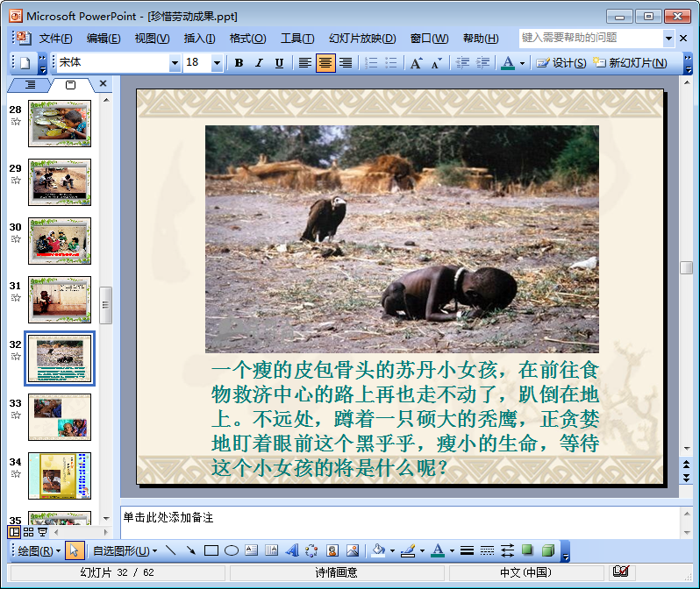Add a New Slide (新幻灯片)
Viewport: 700px width, 589px height.
pyautogui.click(x=630, y=63)
